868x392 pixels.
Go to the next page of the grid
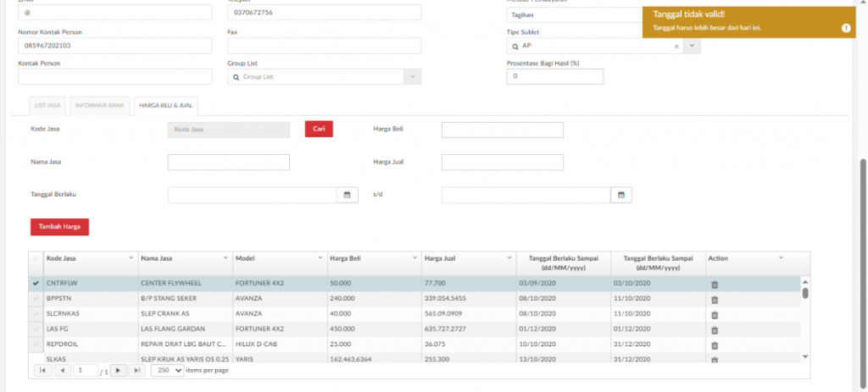(x=118, y=371)
